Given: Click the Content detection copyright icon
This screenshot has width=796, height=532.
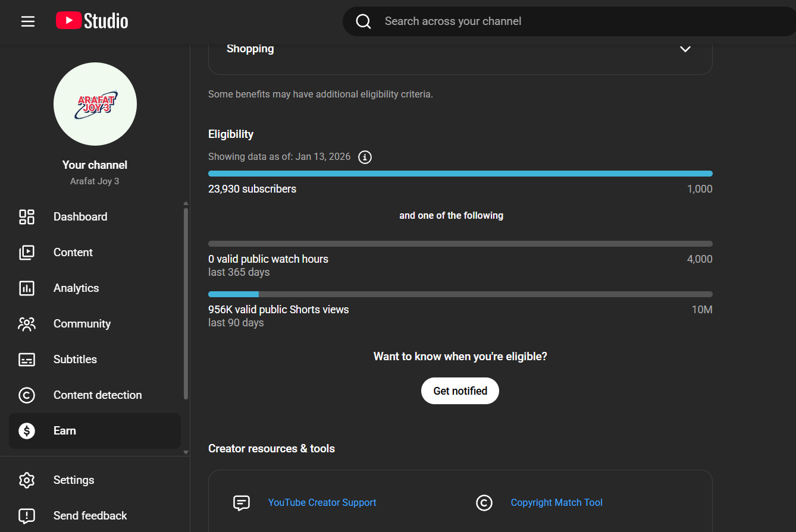Looking at the screenshot, I should 27,395.
